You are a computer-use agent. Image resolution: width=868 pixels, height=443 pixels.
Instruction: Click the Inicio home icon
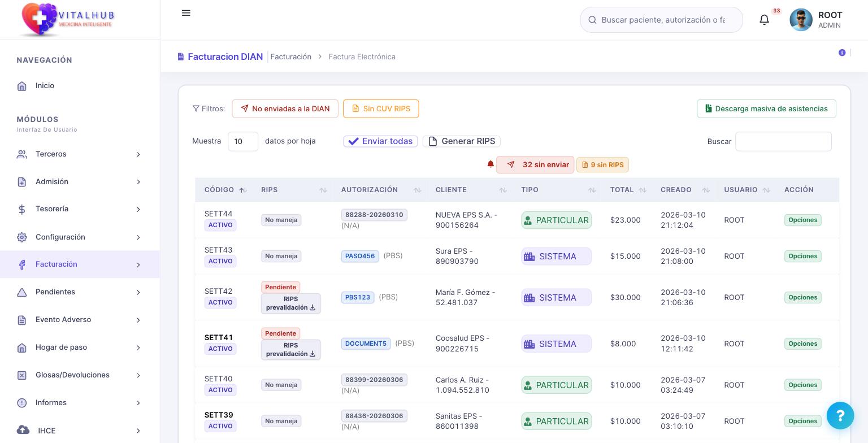pyautogui.click(x=22, y=86)
